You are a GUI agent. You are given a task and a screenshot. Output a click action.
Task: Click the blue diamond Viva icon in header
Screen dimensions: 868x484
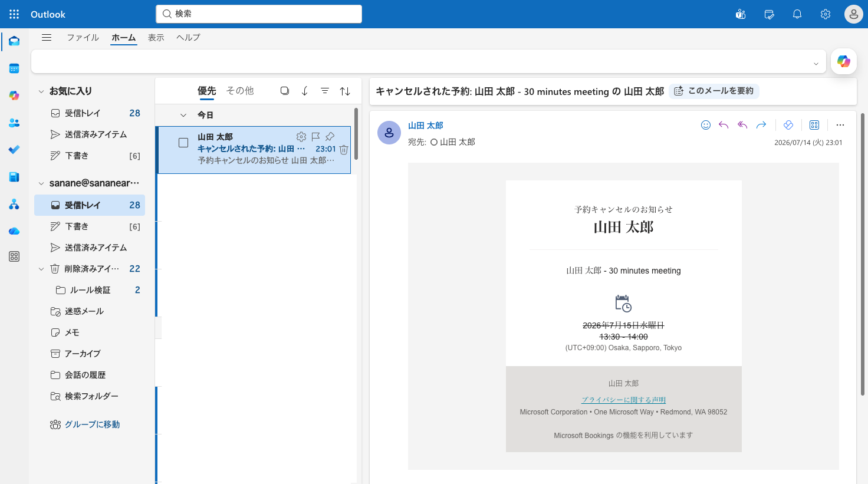788,125
